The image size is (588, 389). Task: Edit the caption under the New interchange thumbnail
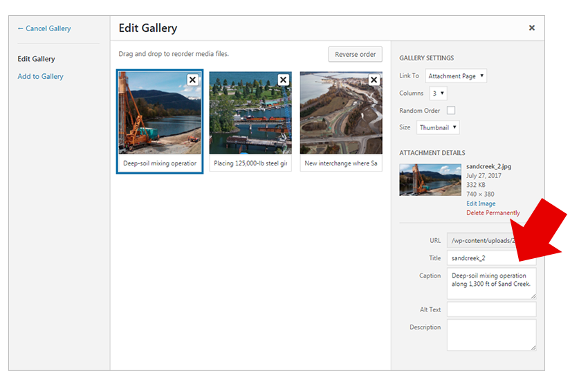pos(341,163)
